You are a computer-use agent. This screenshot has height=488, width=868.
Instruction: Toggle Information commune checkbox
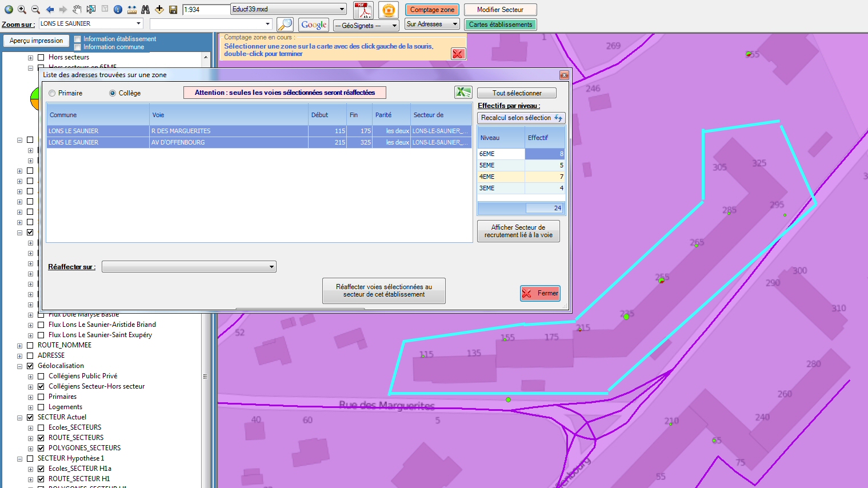(78, 47)
